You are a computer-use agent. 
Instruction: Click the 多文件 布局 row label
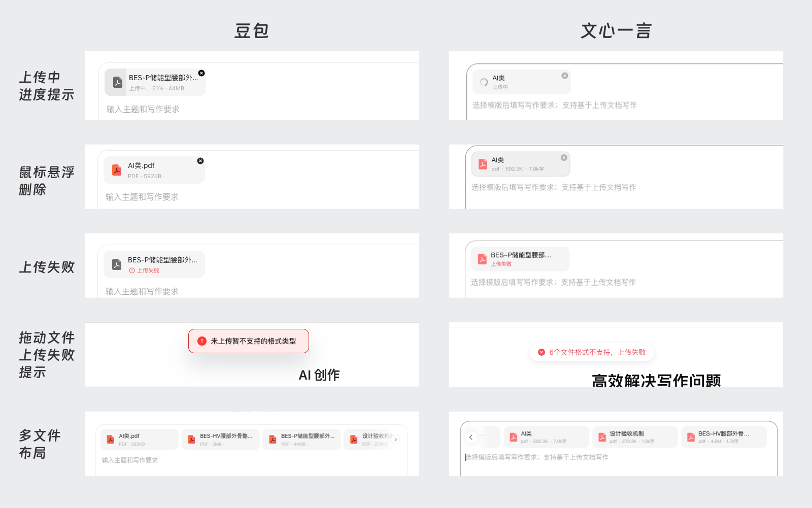pos(40,444)
